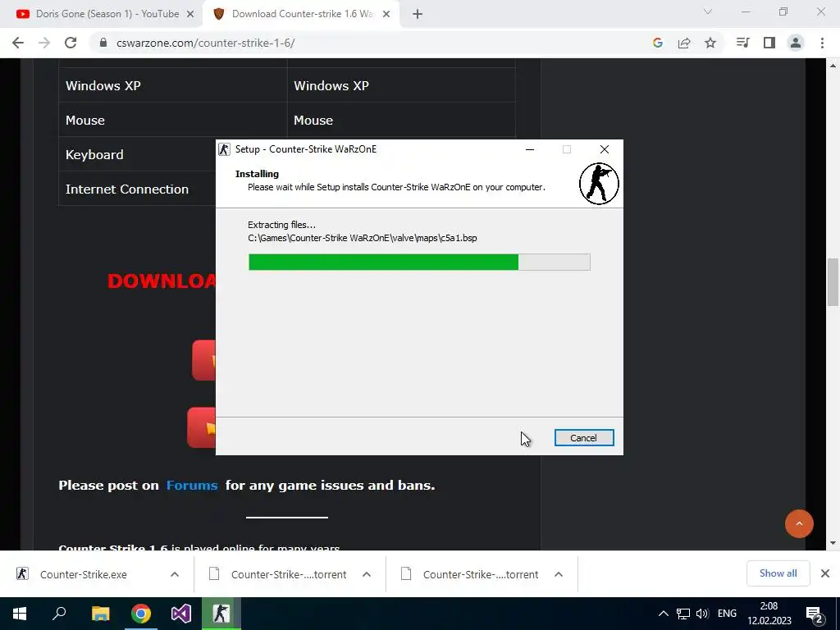Open the taskbar clock and date

[x=769, y=614]
